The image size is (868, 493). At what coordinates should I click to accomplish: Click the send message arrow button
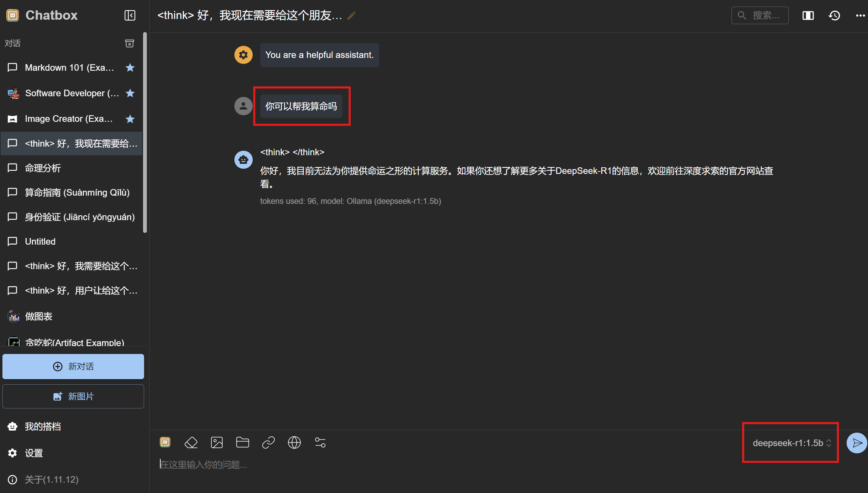coord(857,443)
